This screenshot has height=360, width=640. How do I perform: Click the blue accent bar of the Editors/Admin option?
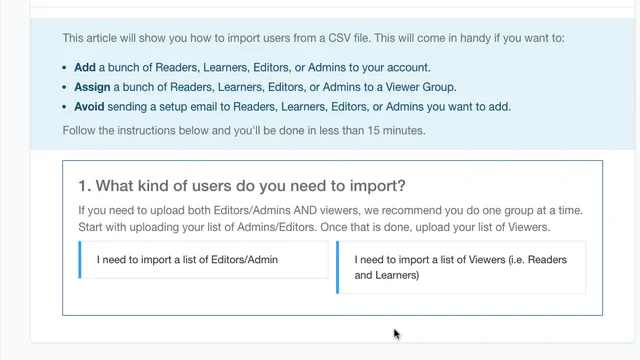[x=80, y=260]
